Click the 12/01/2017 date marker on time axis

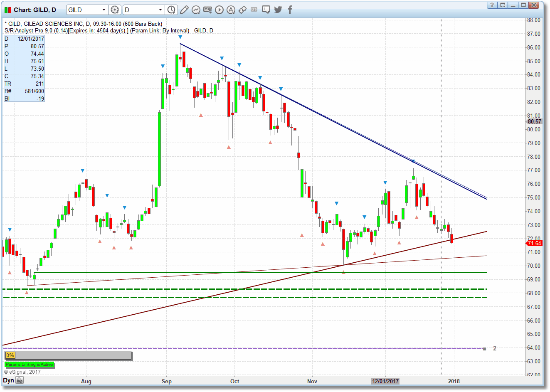(x=385, y=381)
